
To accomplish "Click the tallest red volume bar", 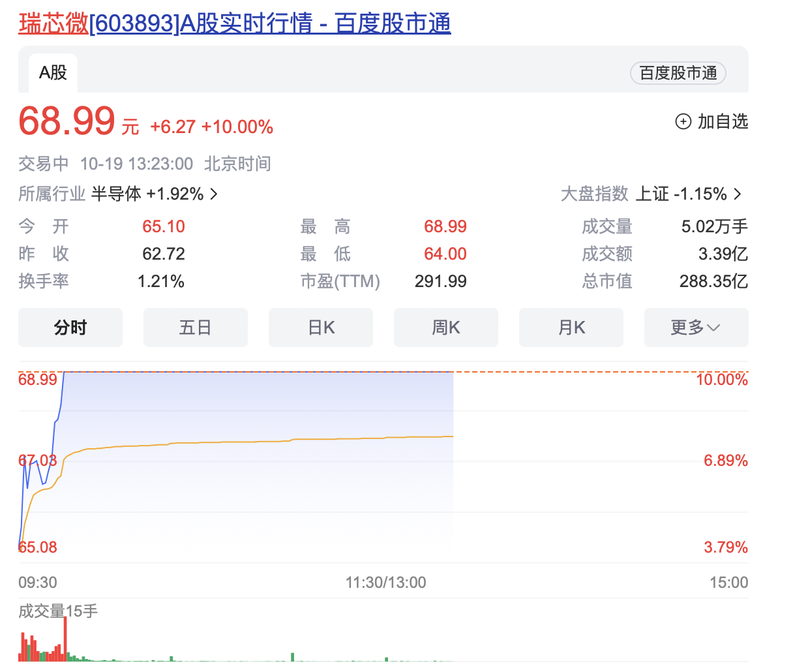I will (x=65, y=638).
